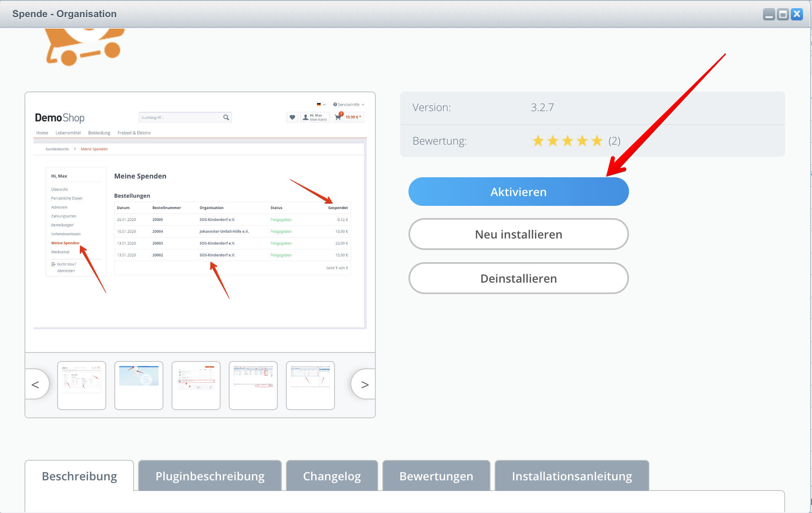
Task: Close the Spende - Organisation window
Action: click(797, 15)
